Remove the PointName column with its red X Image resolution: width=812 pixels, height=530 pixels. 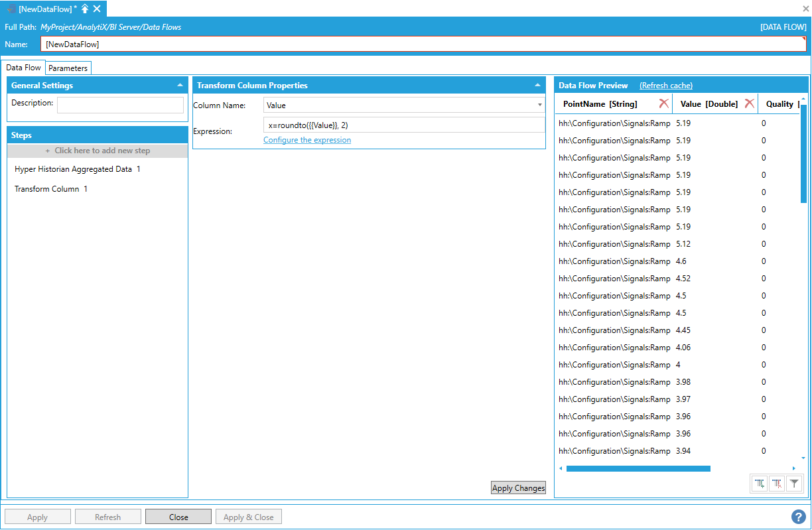click(x=663, y=103)
